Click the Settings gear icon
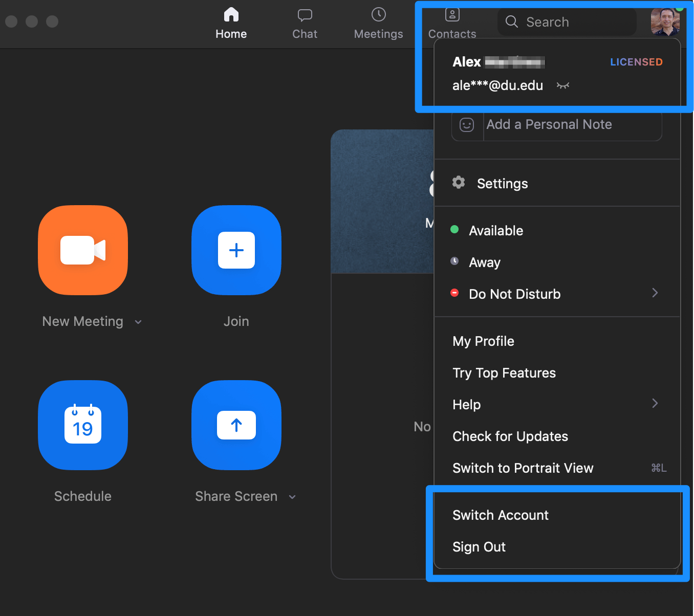Image resolution: width=694 pixels, height=616 pixels. 459,182
